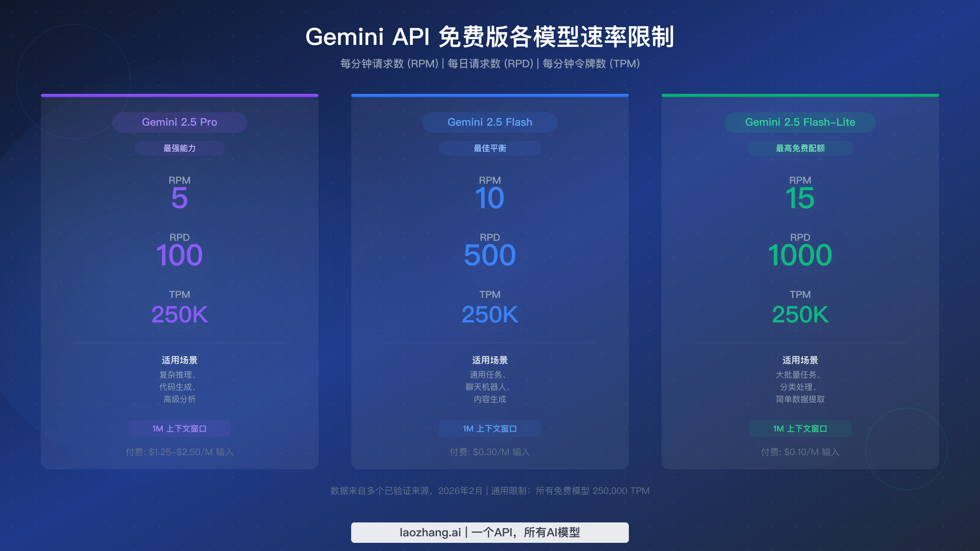
Task: Select the 最佳平衡 tag
Action: click(490, 148)
